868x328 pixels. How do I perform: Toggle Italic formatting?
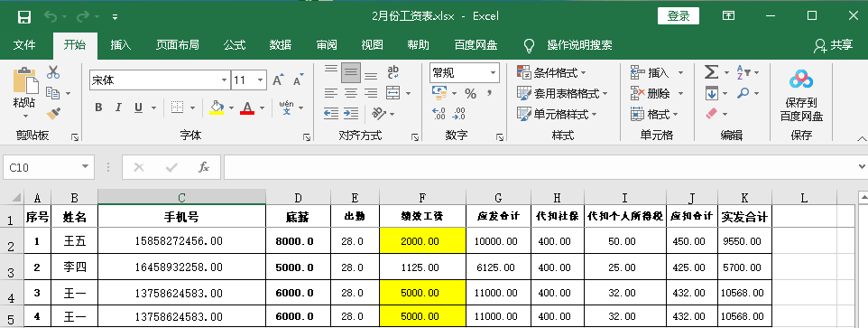click(x=118, y=108)
